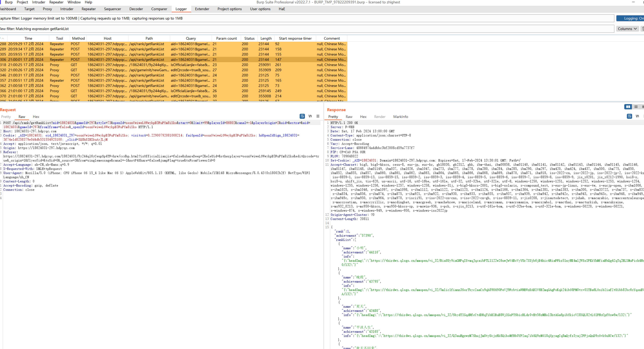Select the Hex tab in Request panel

[36, 117]
